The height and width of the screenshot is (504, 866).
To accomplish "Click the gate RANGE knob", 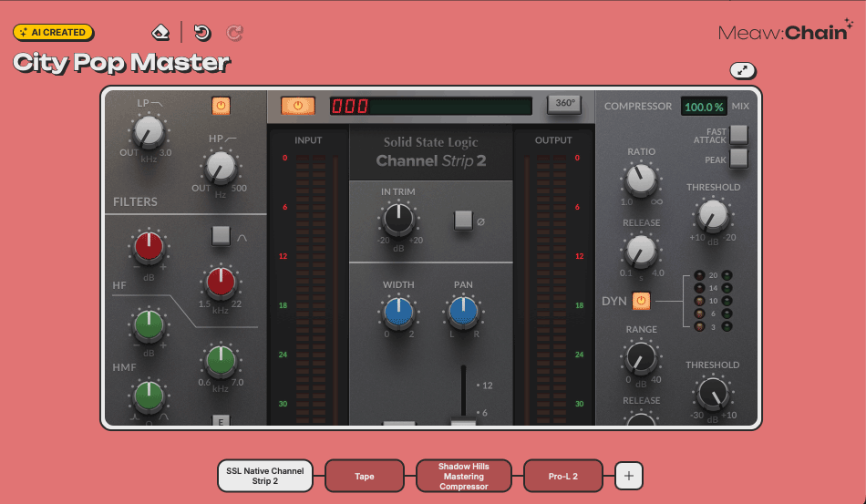I will click(x=641, y=357).
